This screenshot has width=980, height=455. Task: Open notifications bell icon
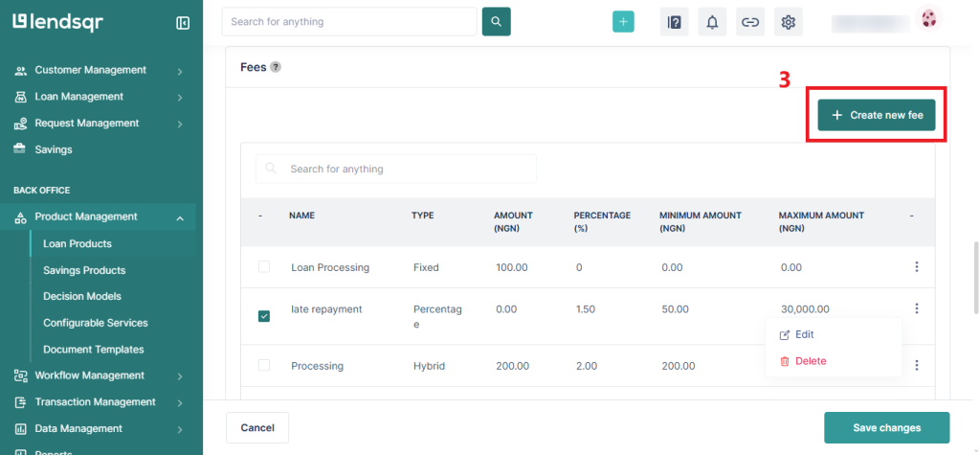point(712,22)
